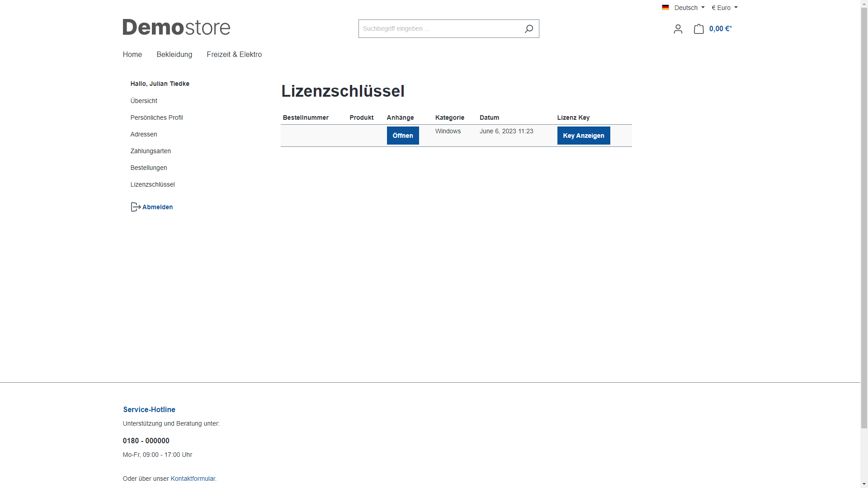Open Lizenzschlüssel in account sidebar

tap(152, 184)
